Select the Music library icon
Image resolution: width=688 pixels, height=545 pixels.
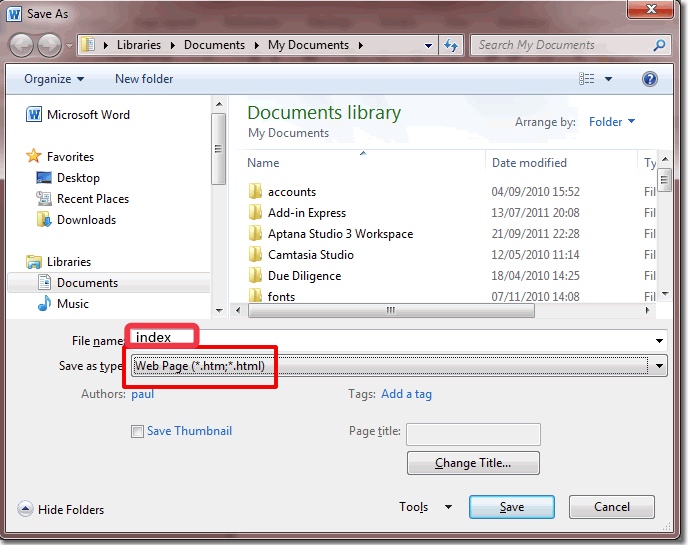pos(44,304)
